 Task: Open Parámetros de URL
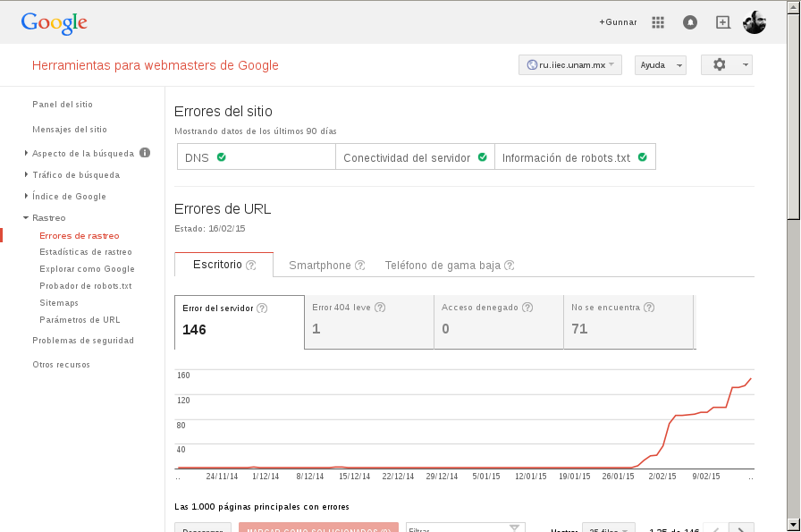(x=80, y=319)
